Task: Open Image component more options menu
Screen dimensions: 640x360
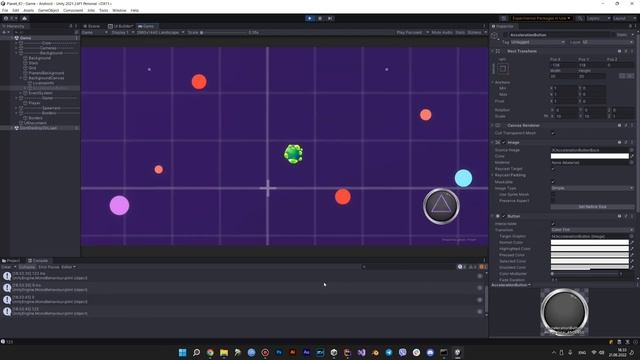Action: 632,142
